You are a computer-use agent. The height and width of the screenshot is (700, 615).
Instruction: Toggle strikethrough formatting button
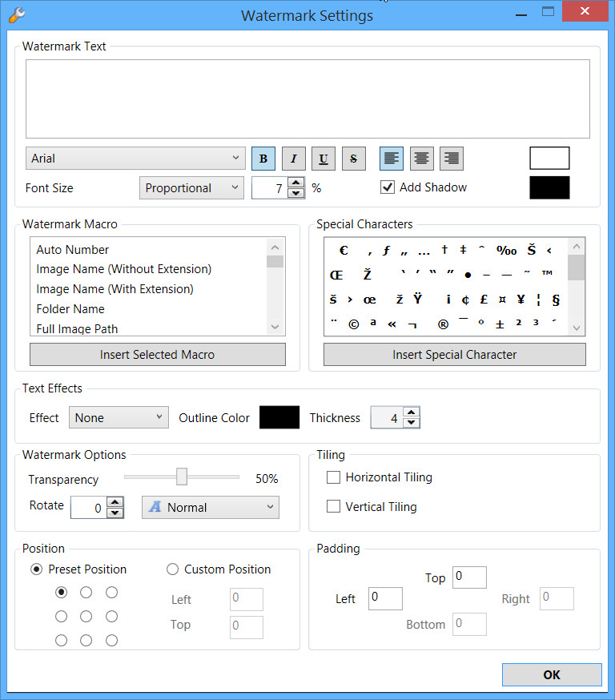click(x=353, y=159)
